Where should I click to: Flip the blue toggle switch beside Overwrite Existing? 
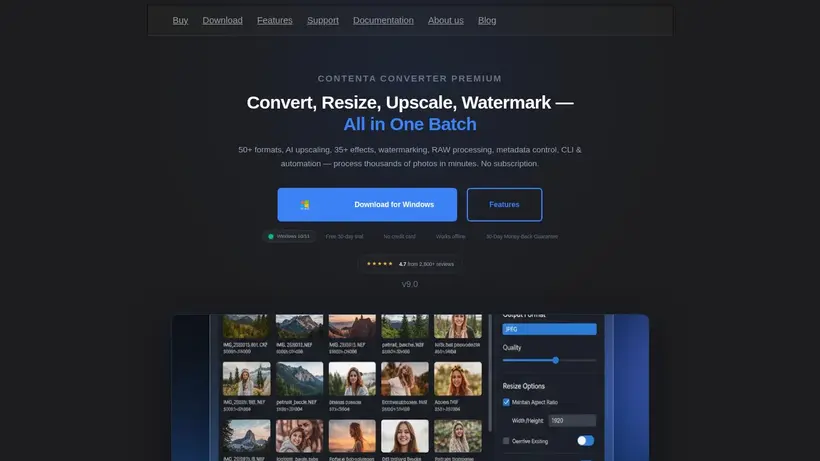click(585, 441)
